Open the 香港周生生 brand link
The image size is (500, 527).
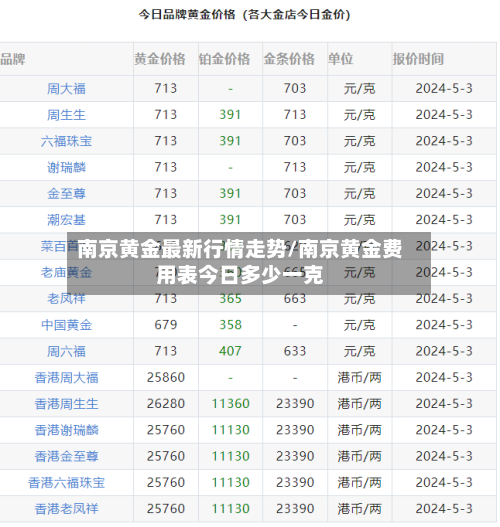tap(66, 404)
